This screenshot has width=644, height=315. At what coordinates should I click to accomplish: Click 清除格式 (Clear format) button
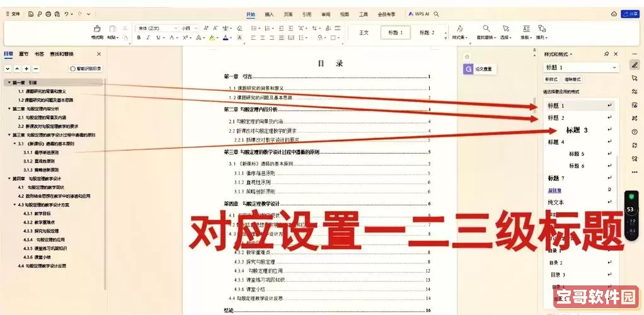point(572,79)
